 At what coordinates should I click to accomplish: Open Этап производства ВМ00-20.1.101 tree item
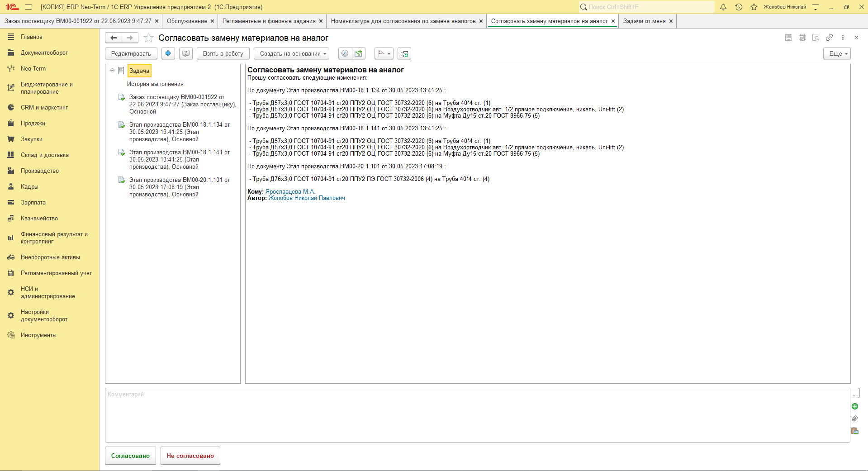tap(180, 187)
